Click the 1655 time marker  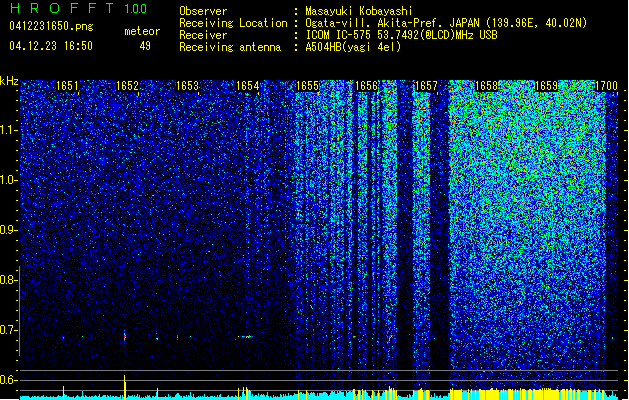pyautogui.click(x=307, y=86)
